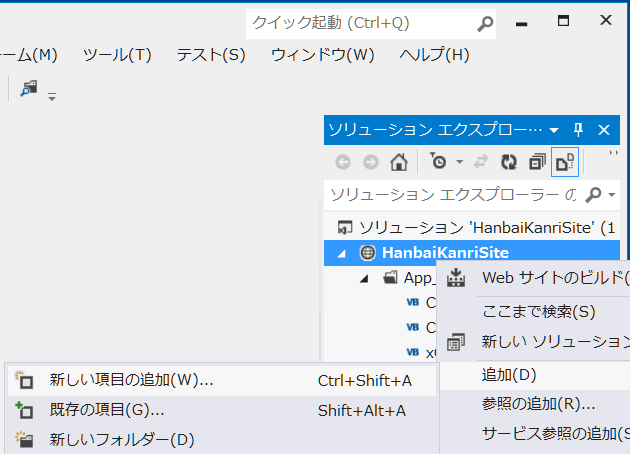Click the Pending Changes Filter clock icon
This screenshot has width=630, height=454.
pyautogui.click(x=438, y=161)
